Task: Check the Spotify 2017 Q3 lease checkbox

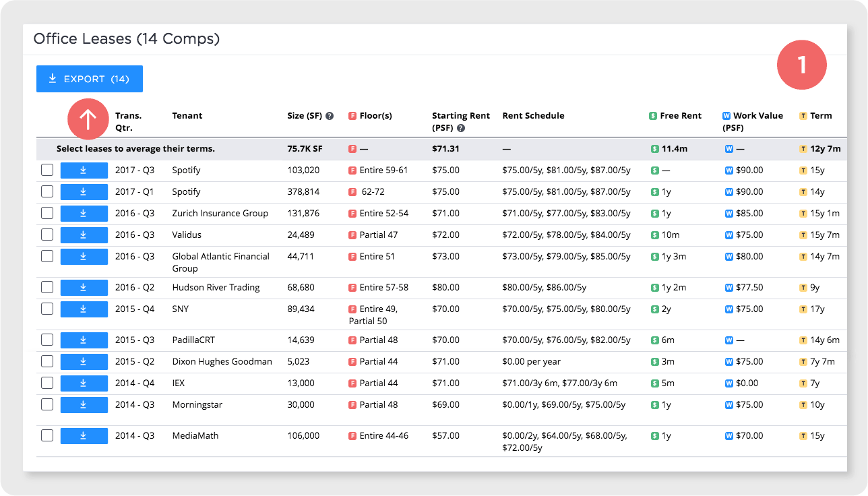Action: tap(46, 170)
